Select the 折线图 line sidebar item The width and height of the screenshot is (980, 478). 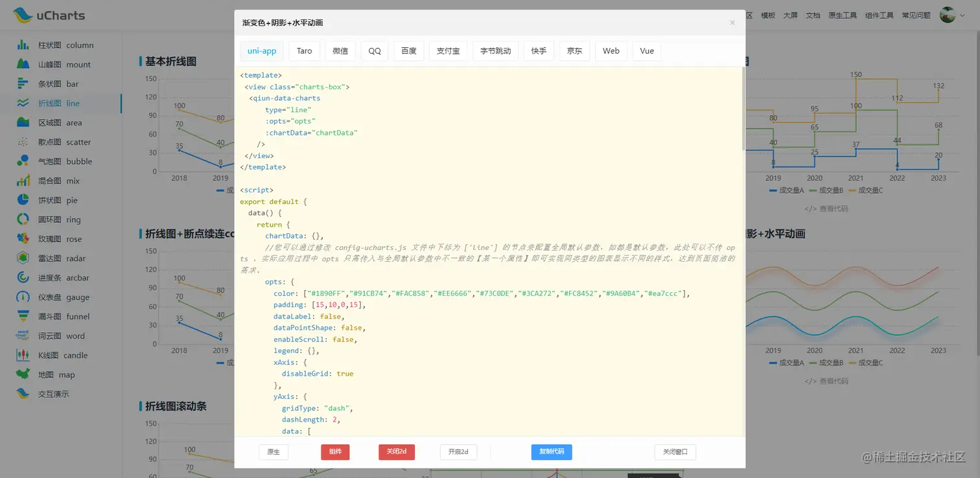coord(61,103)
